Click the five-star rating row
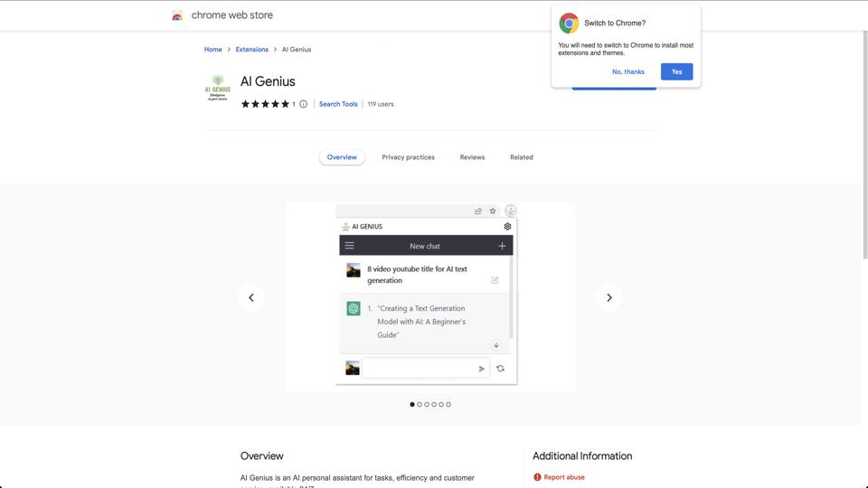Screen dimensions: 868x488 (265, 104)
